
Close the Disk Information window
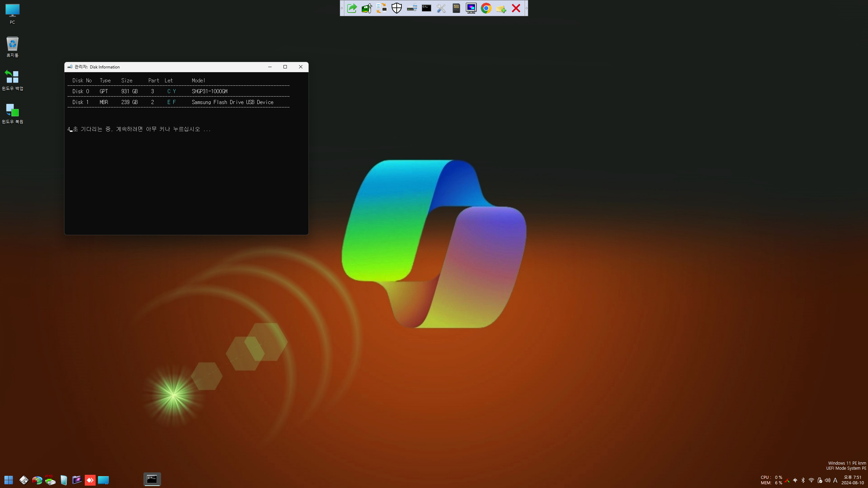[x=301, y=67]
